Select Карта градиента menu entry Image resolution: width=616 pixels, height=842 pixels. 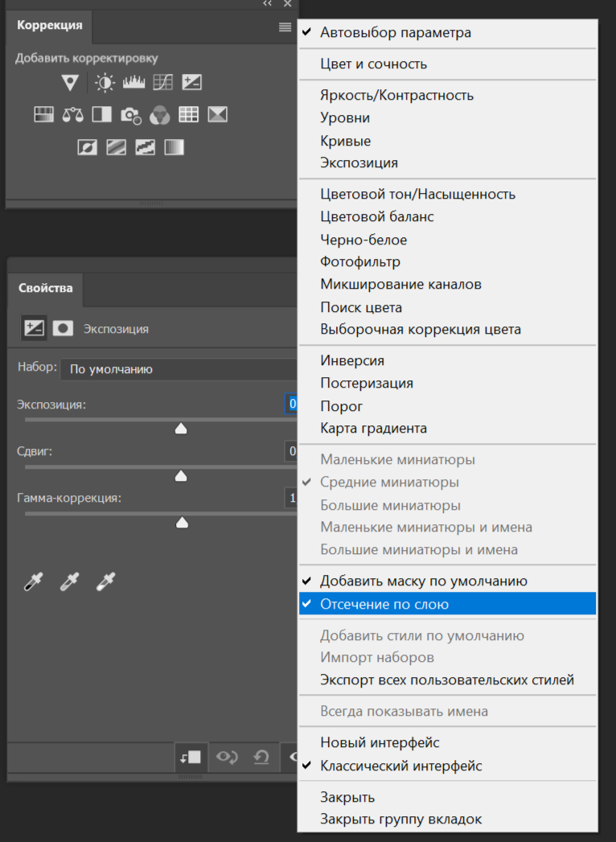tap(447, 428)
